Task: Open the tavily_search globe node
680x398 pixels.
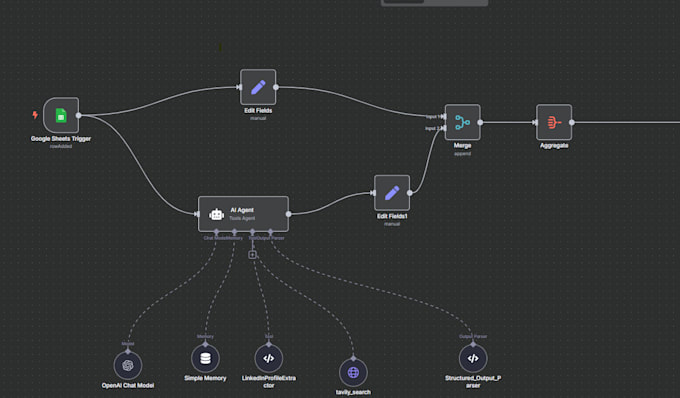Action: pos(353,372)
